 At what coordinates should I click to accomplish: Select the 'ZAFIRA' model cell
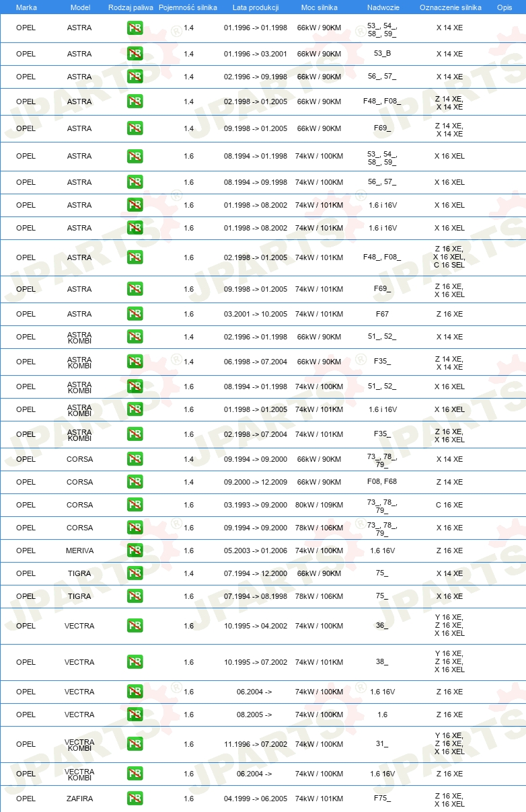(80, 799)
